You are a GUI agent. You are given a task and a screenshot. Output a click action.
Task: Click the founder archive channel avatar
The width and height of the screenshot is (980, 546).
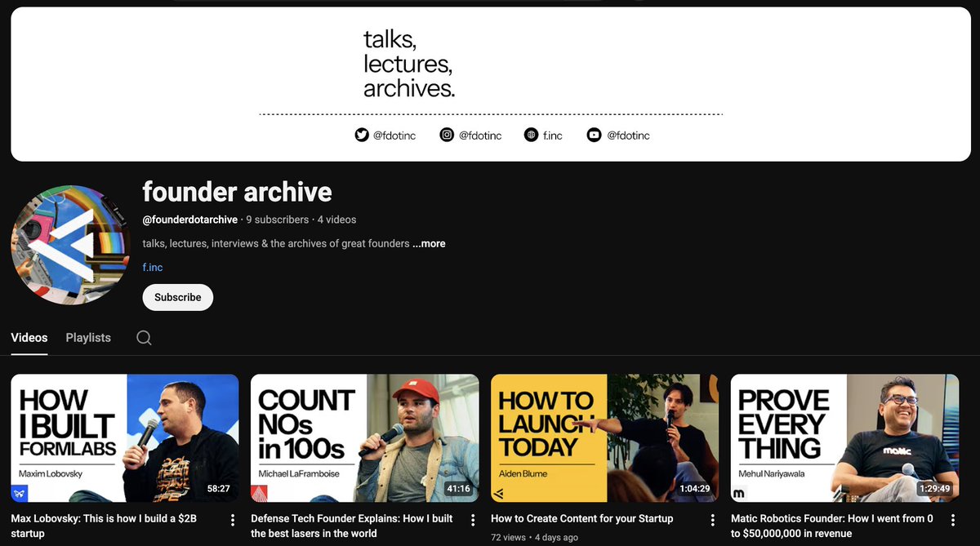click(72, 245)
